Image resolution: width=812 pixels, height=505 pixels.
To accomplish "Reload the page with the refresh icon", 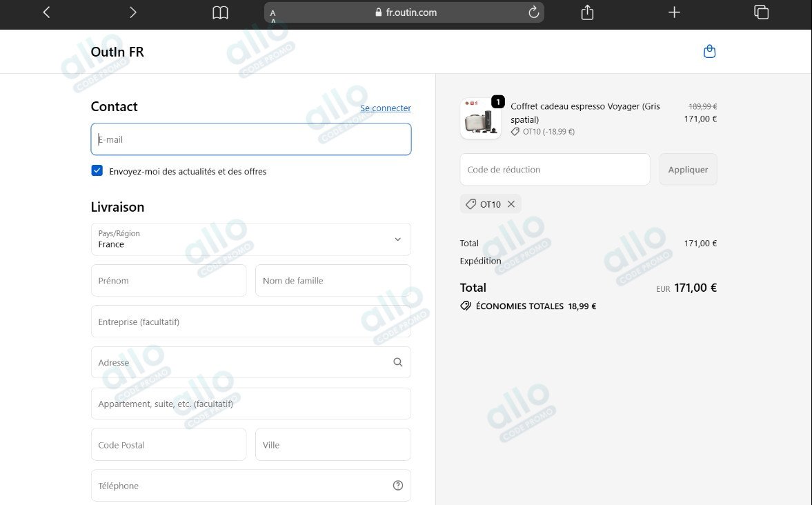I will (533, 12).
